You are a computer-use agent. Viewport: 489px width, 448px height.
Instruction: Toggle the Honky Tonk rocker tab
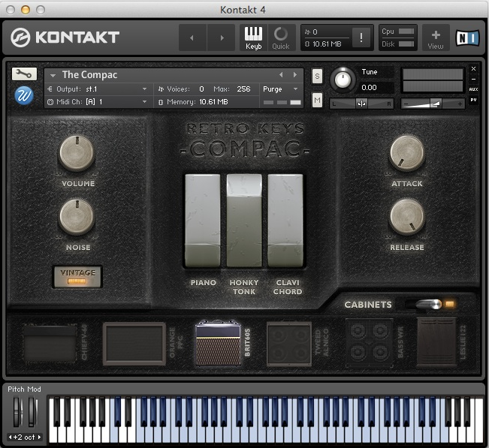pyautogui.click(x=244, y=221)
